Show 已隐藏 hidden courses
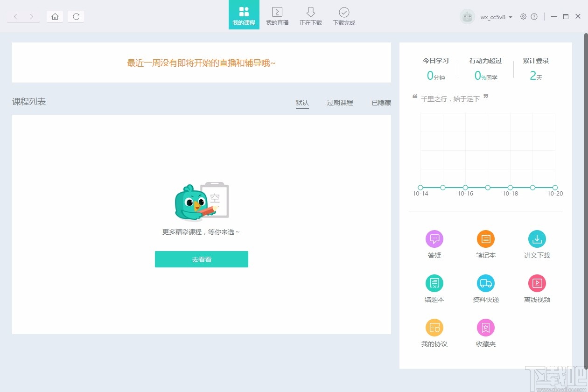The height and width of the screenshot is (392, 588). (381, 103)
